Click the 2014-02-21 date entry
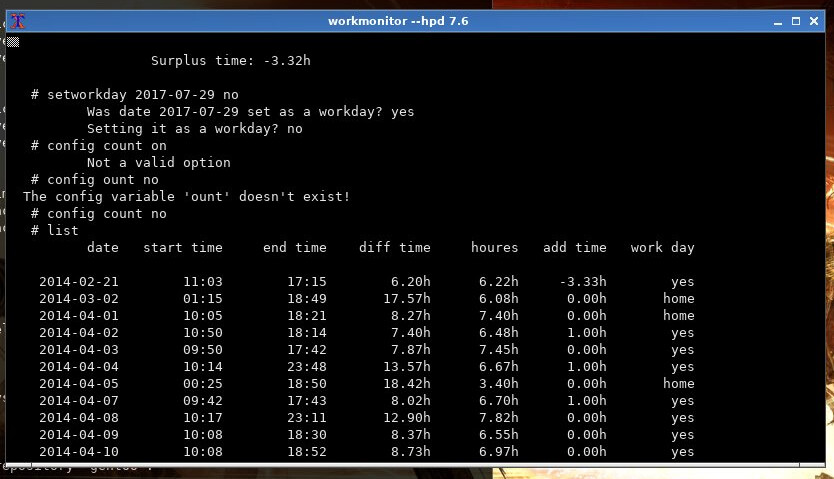This screenshot has width=834, height=479. pos(78,281)
